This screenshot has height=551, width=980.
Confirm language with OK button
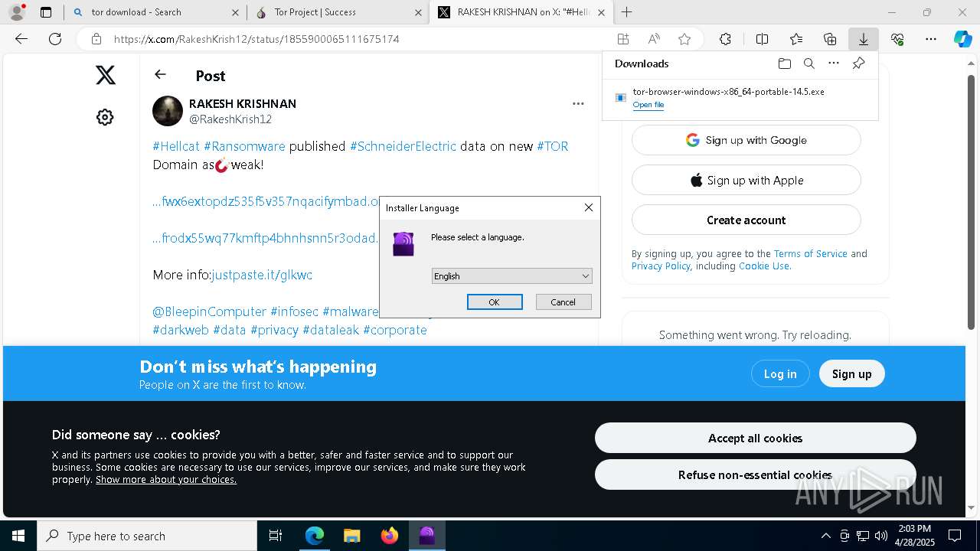[495, 302]
